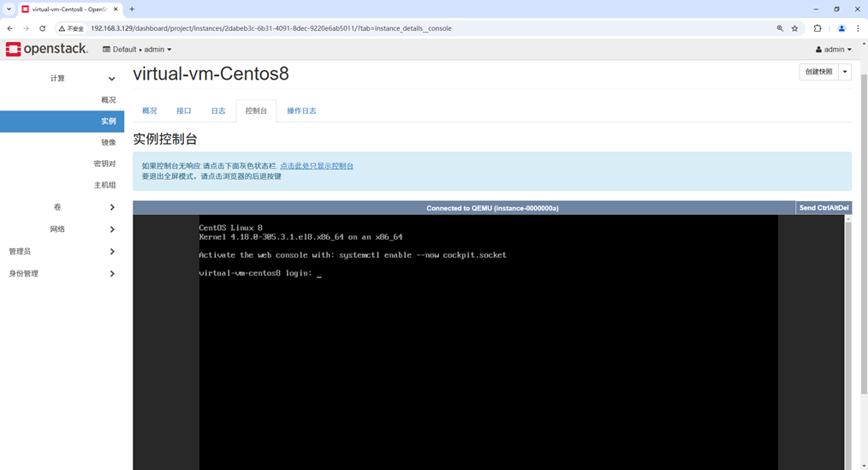Go back in browser history
This screenshot has width=868, height=470.
[x=10, y=28]
